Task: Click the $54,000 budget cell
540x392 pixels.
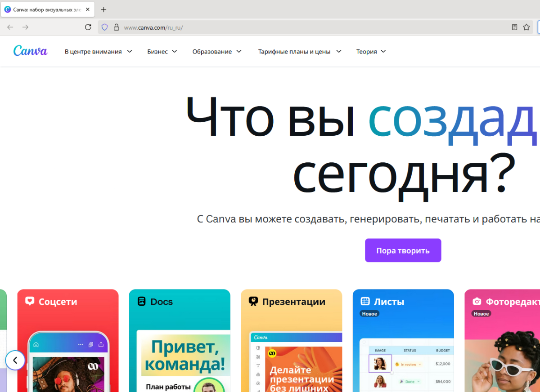Action: click(x=443, y=381)
